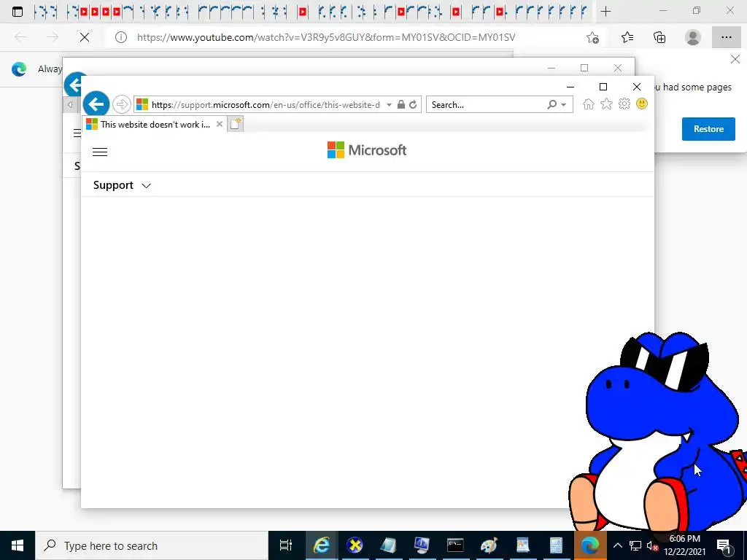
Task: Close the Edge restore pages popup
Action: pyautogui.click(x=735, y=59)
